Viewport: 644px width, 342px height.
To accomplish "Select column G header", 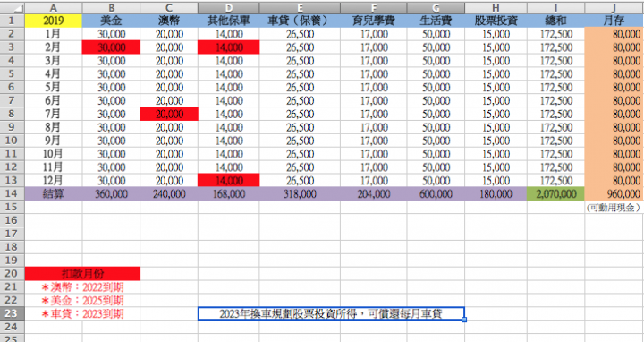I will point(436,8).
